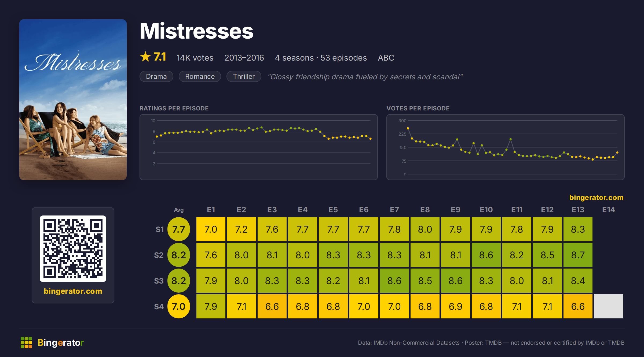Select the E10 column header

tap(486, 210)
